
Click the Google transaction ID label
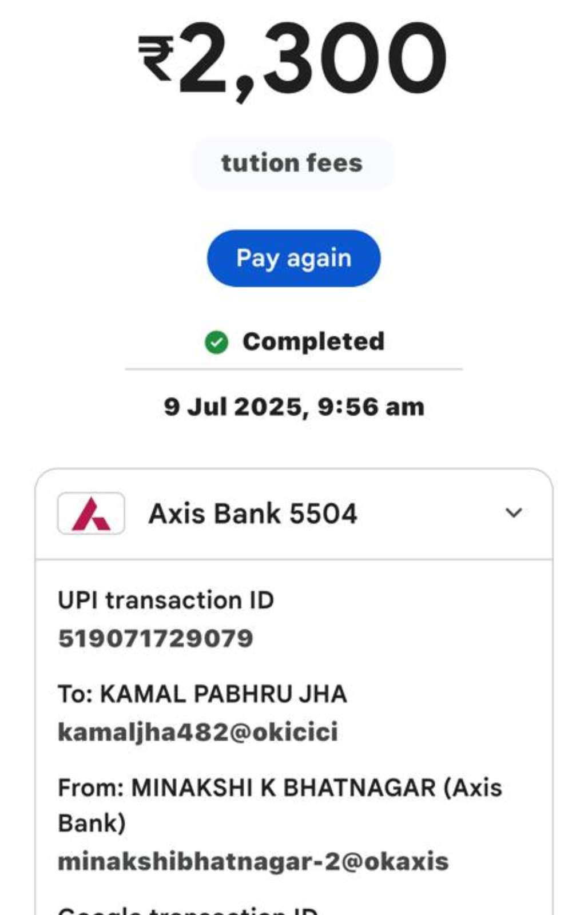click(x=188, y=910)
